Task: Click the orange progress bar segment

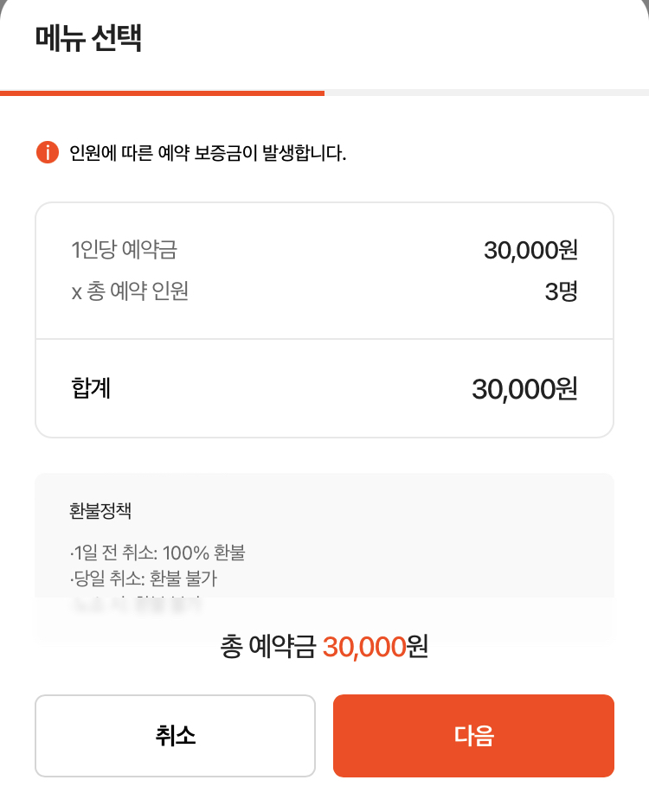Action: (x=163, y=93)
